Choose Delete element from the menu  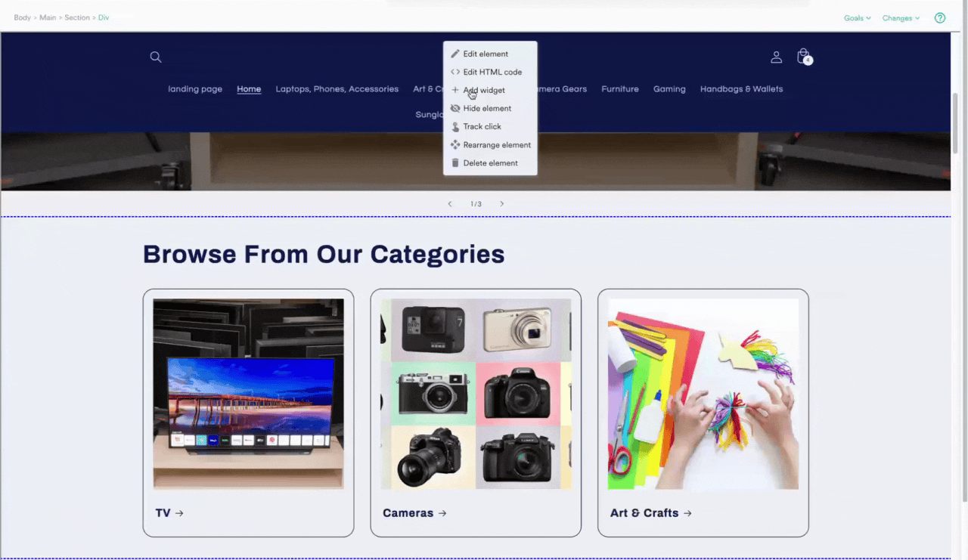click(490, 162)
